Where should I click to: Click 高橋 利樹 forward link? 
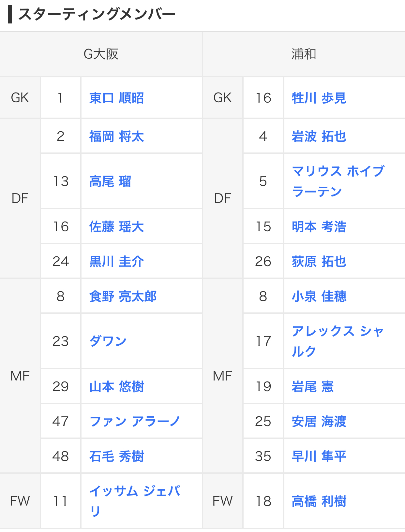tap(319, 501)
